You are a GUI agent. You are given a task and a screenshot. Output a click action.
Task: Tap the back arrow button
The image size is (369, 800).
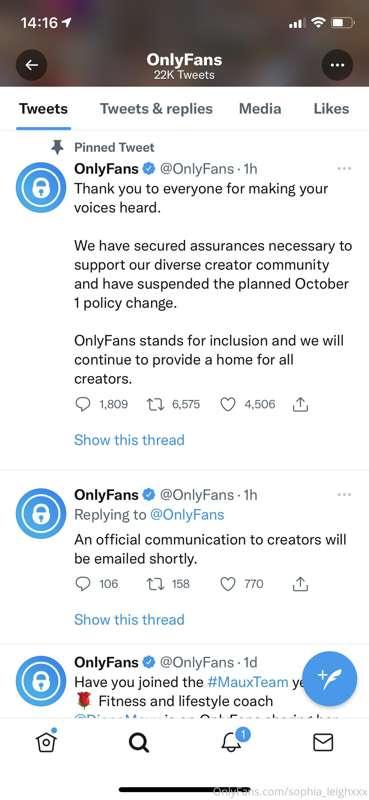(x=32, y=65)
